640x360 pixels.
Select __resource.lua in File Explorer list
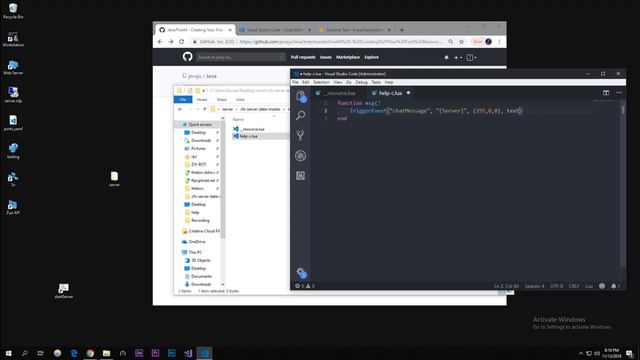[252, 129]
